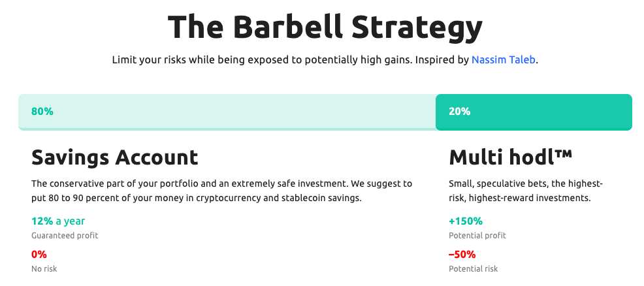
Task: Click the green 12% a year figure
Action: 58,221
